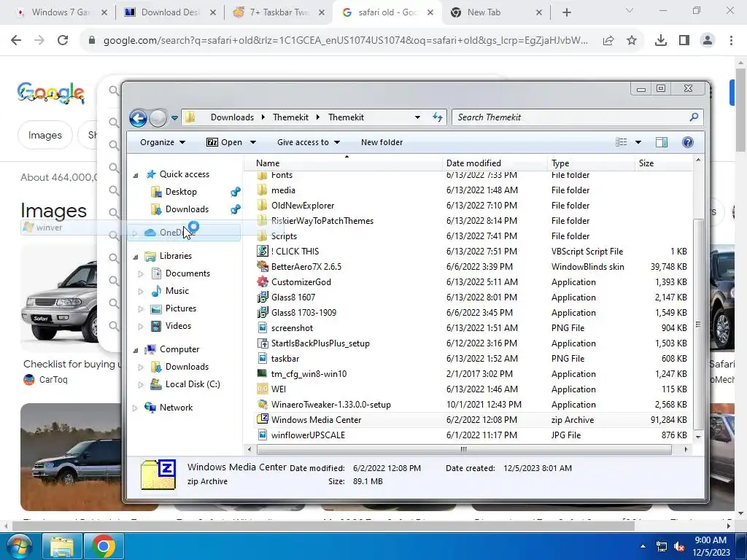The width and height of the screenshot is (747, 560).
Task: Open the Organize menu
Action: tap(162, 142)
